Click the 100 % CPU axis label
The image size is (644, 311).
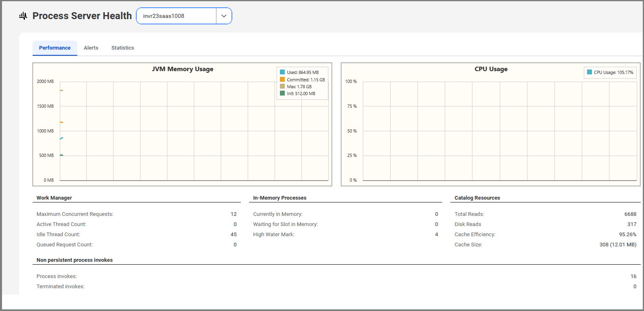coord(351,81)
